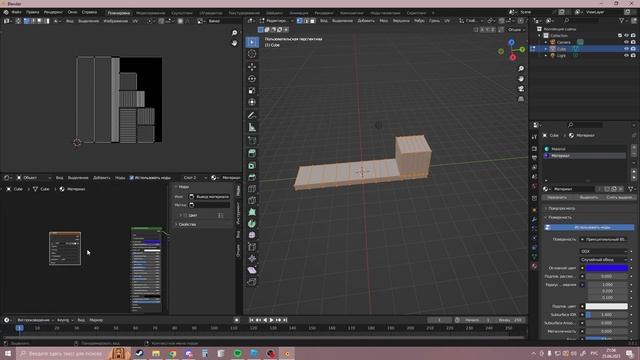Viewport: 640px width, 360px height.
Task: Click the Assign (Назначить) material button
Action: pos(557,198)
